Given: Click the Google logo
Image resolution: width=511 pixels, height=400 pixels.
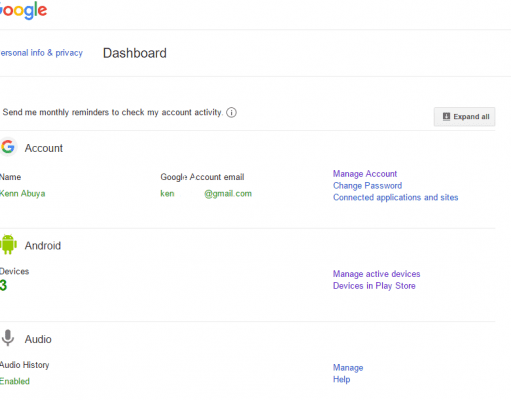Looking at the screenshot, I should (23, 10).
